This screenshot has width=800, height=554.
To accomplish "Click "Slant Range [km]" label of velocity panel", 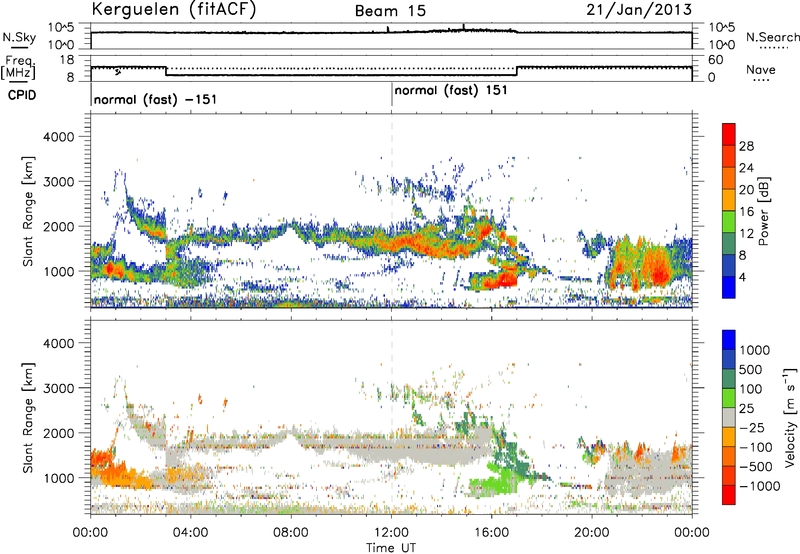I will click(28, 417).
